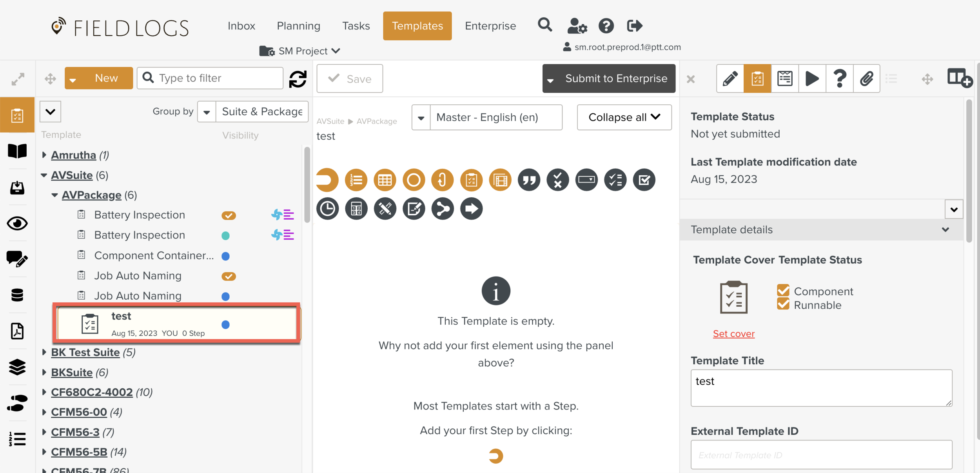This screenshot has height=473, width=980.
Task: Open the Collapse all dropdown
Action: coord(624,117)
